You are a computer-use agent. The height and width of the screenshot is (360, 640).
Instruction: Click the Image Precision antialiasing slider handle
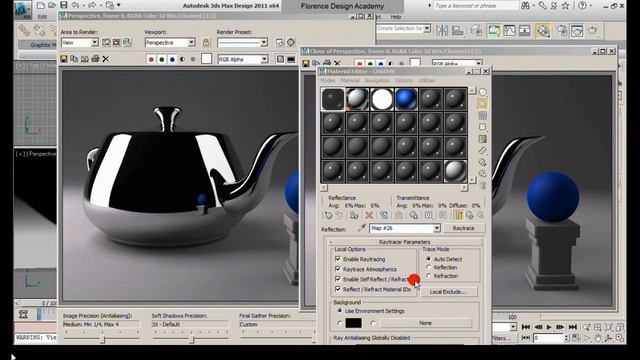(x=102, y=339)
